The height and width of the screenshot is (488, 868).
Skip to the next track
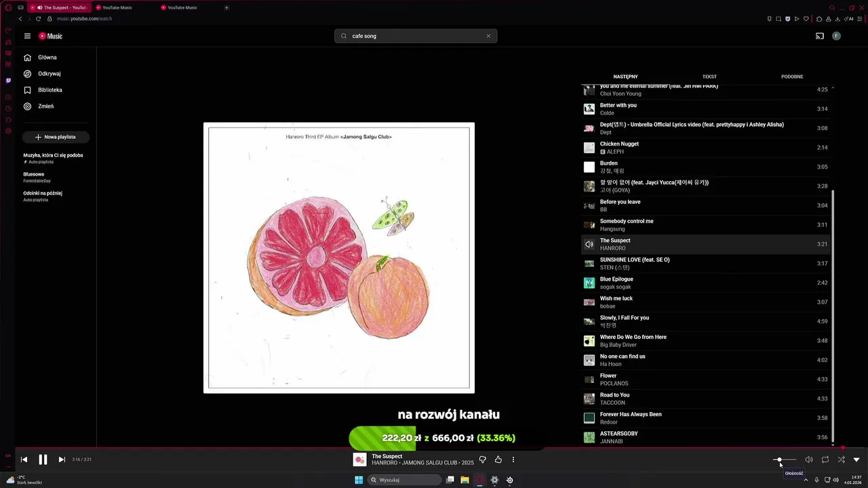[x=62, y=460]
